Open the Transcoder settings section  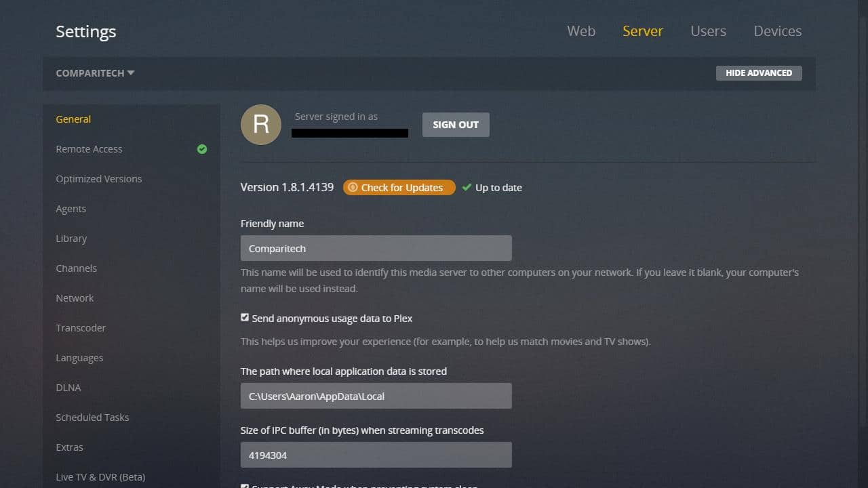[81, 327]
